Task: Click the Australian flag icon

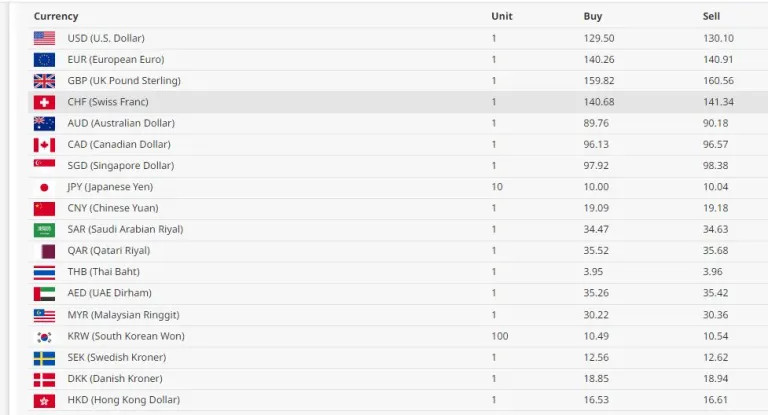Action: [x=44, y=123]
